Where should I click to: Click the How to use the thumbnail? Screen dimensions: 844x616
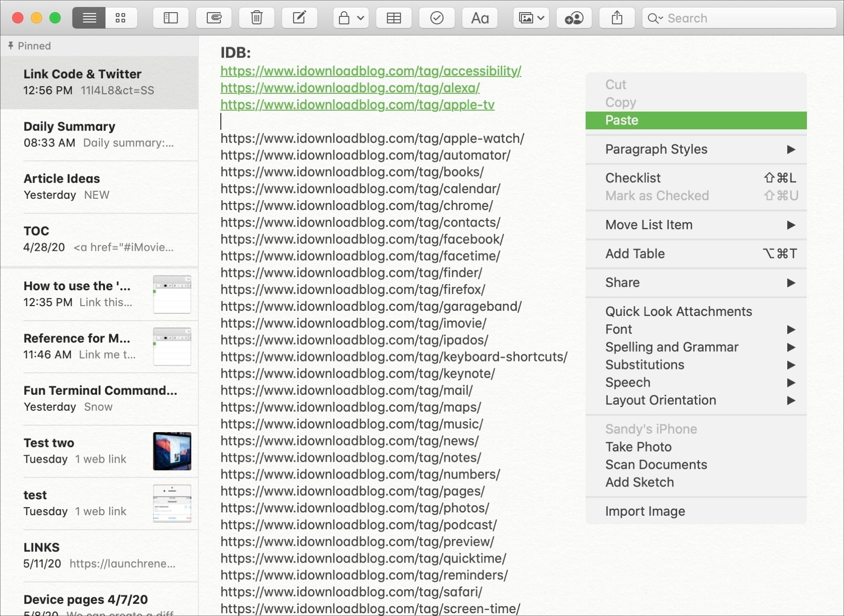[172, 294]
